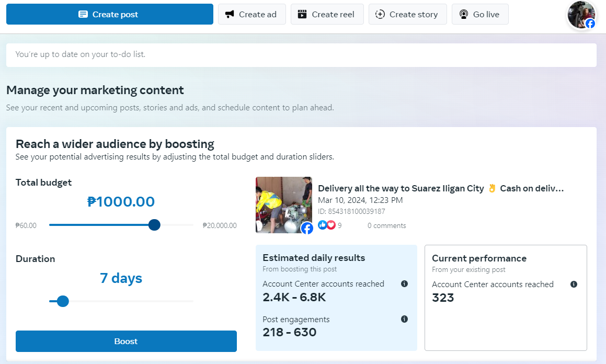Click the broadcast icon on Go live
The width and height of the screenshot is (606, 364).
(463, 14)
